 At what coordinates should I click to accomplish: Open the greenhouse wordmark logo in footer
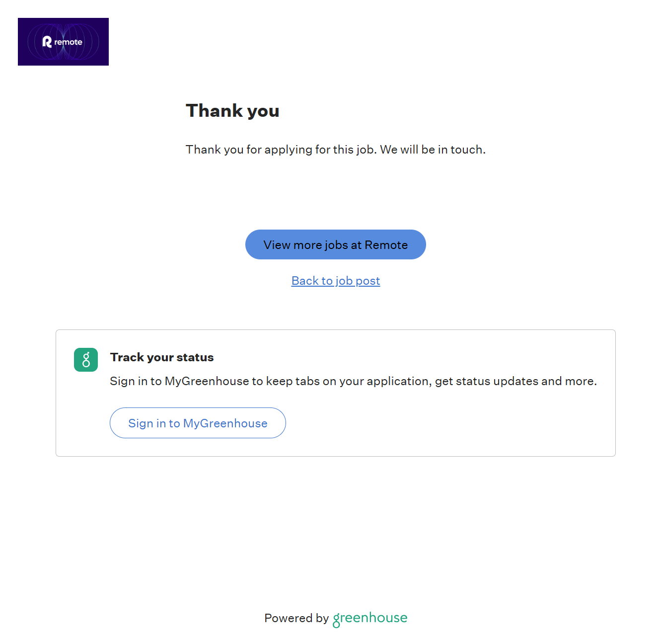pos(370,618)
